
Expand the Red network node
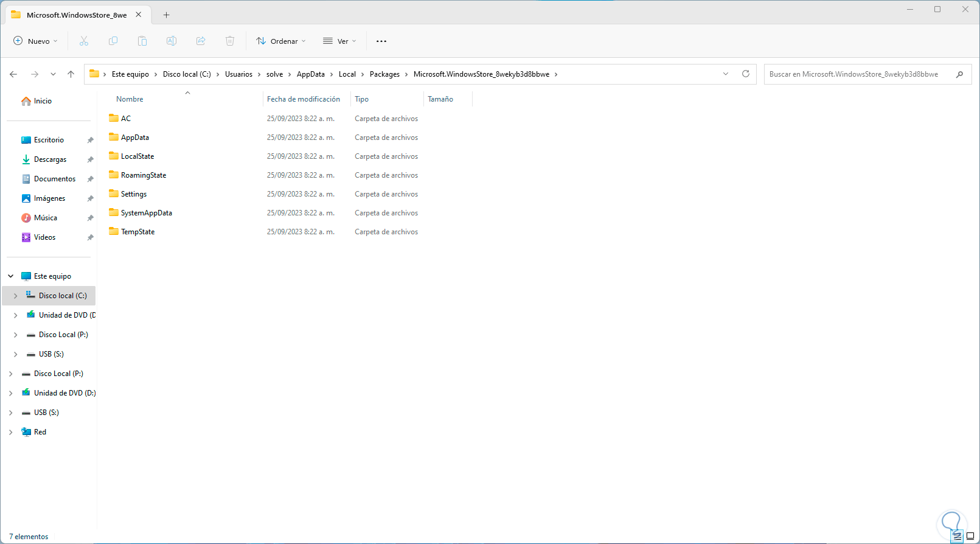pyautogui.click(x=11, y=432)
